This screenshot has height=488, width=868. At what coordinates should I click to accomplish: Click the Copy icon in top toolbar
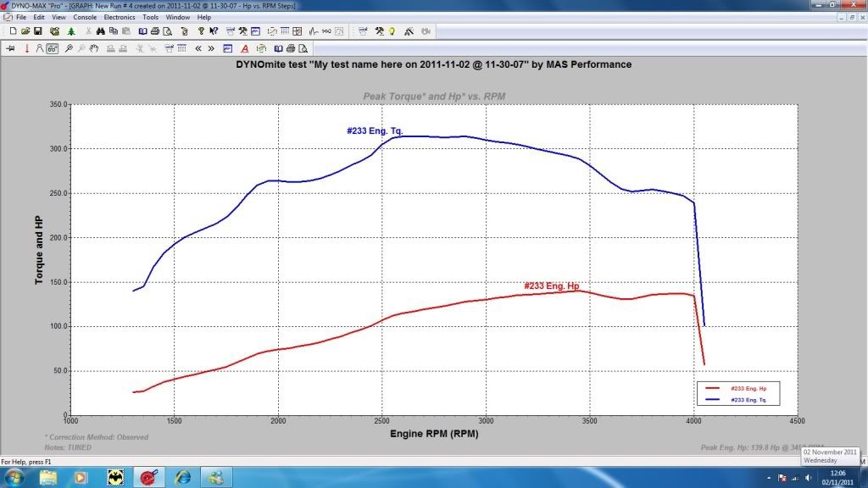(x=113, y=31)
